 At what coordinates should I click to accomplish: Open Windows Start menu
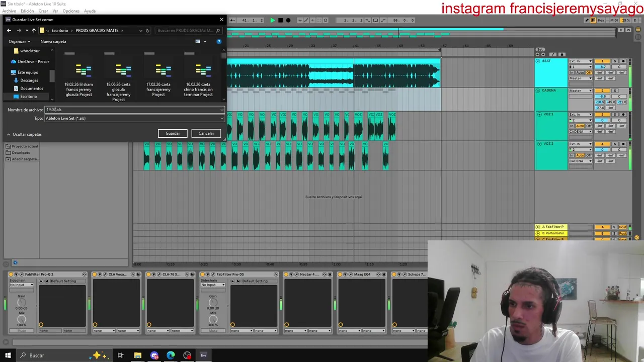[x=8, y=355]
